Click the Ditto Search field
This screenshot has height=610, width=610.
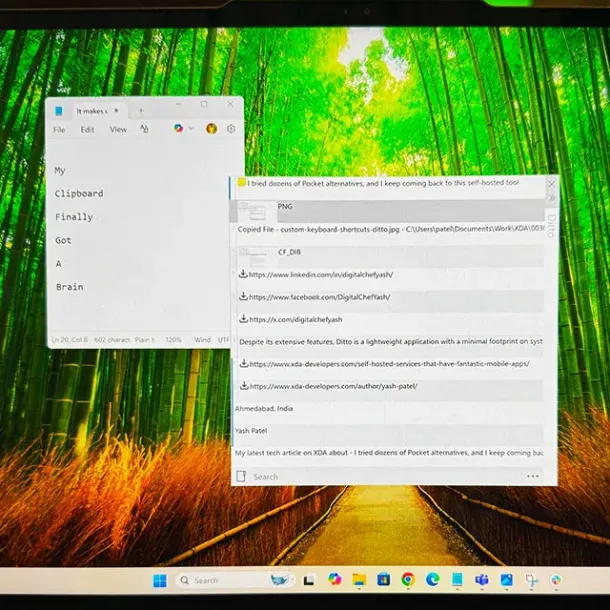pos(385,477)
